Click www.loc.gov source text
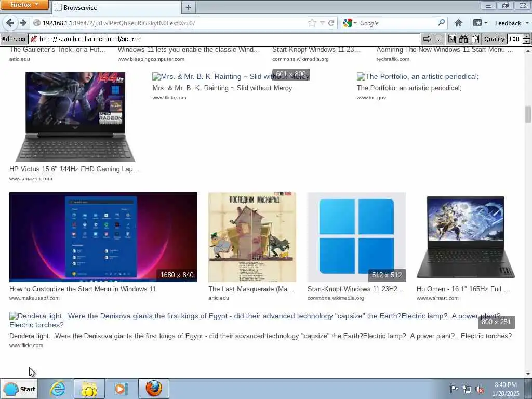The width and height of the screenshot is (532, 399). [371, 97]
